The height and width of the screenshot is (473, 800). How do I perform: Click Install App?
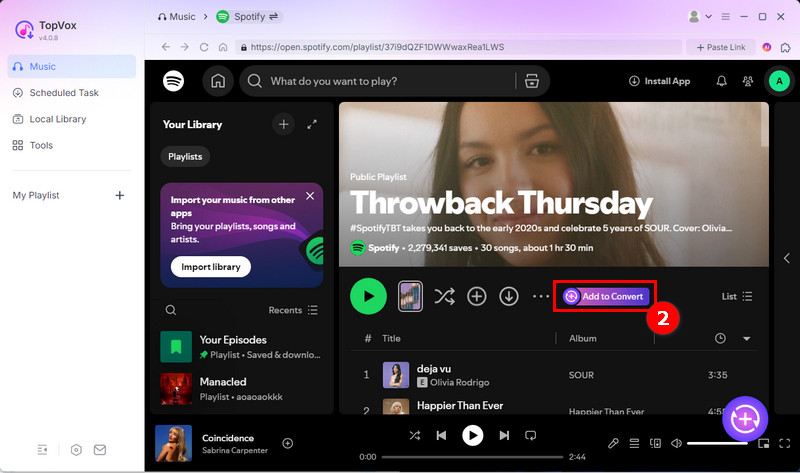click(x=659, y=81)
